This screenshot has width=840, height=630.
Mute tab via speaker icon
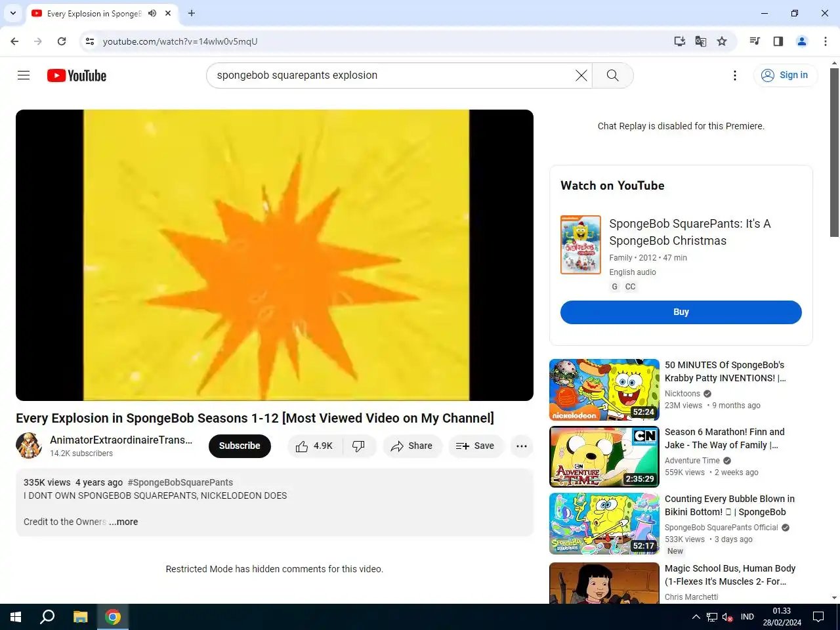point(152,13)
